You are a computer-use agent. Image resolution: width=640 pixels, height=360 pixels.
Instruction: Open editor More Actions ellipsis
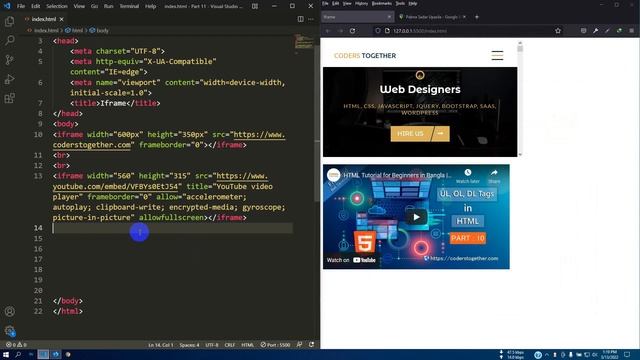[311, 19]
